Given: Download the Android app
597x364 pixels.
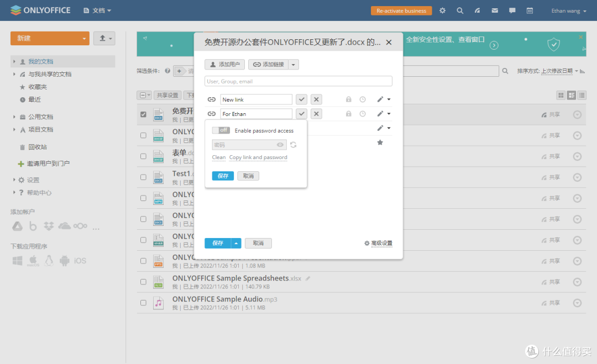Looking at the screenshot, I should point(64,261).
